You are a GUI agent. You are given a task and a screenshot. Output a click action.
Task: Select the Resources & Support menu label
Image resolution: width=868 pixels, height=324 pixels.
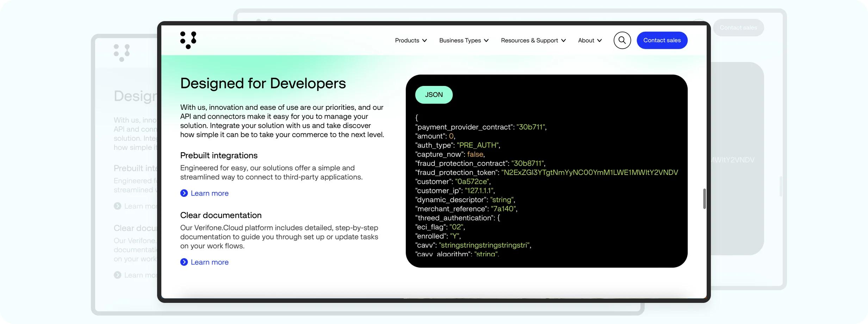[x=529, y=40]
